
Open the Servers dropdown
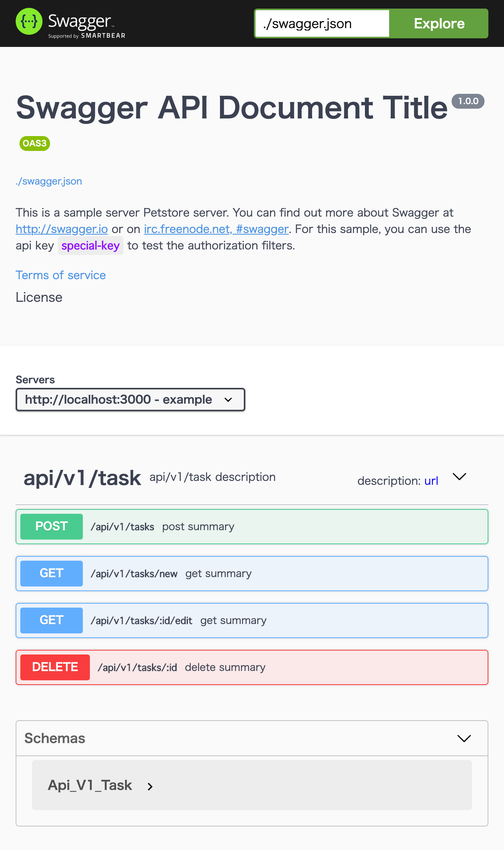[130, 399]
